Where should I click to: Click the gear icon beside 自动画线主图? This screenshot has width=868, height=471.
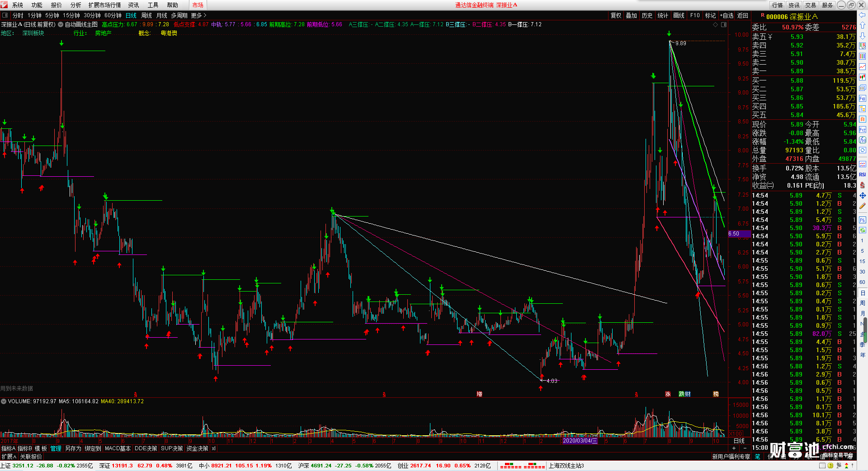pyautogui.click(x=61, y=24)
